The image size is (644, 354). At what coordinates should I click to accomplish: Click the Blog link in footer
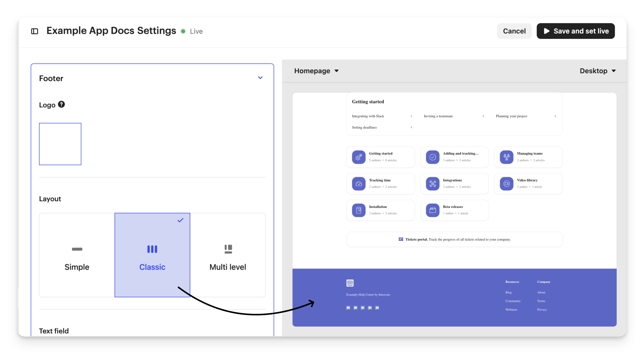click(508, 292)
